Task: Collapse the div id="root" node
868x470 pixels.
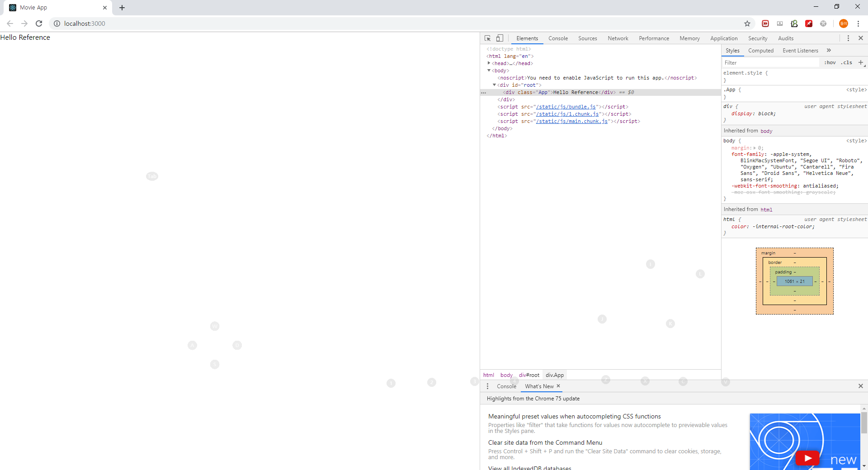Action: point(494,85)
